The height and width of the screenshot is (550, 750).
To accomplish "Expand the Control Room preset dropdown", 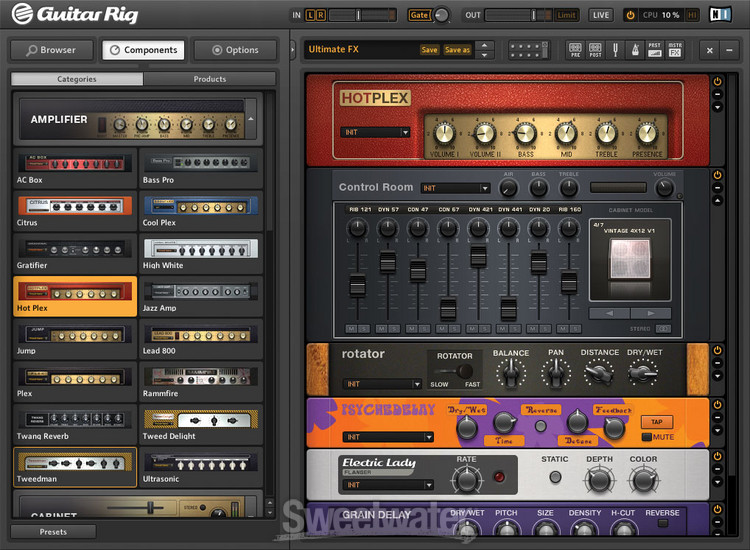I will [455, 187].
